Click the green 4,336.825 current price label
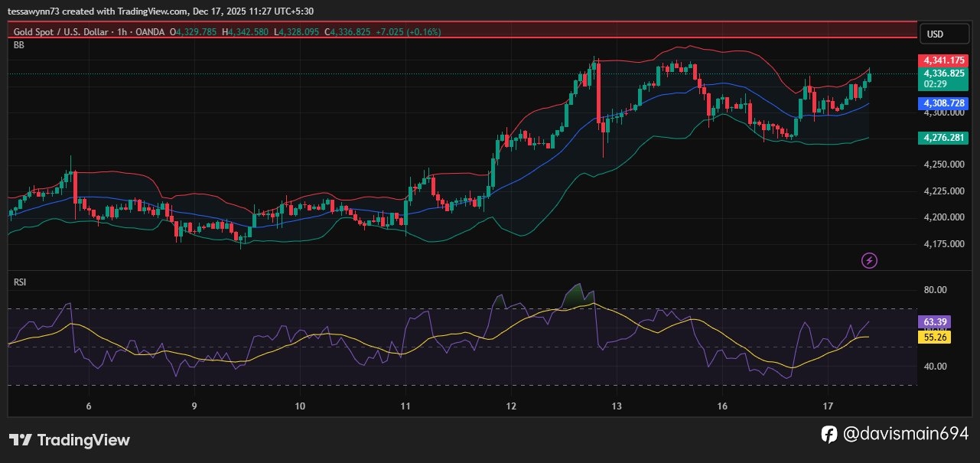 942,78
